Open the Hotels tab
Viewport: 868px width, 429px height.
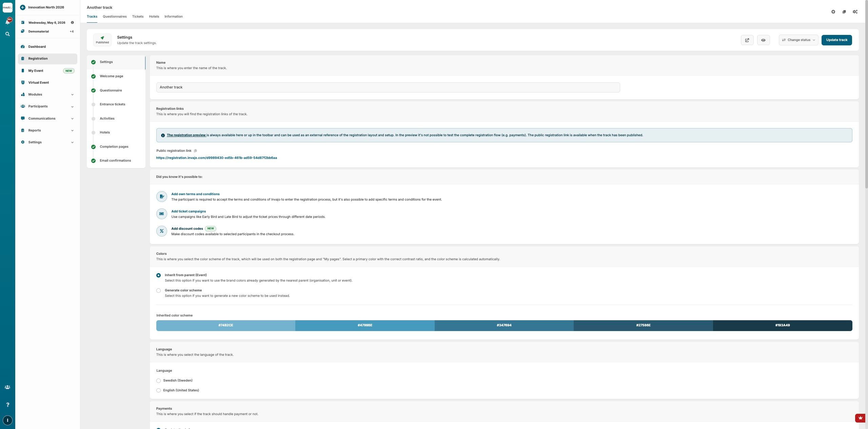(154, 17)
